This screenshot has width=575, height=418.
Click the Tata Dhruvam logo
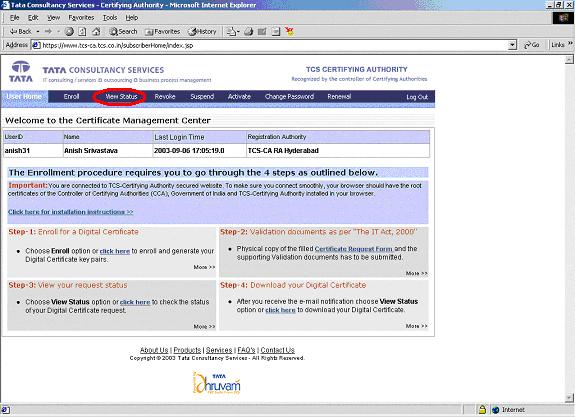pos(217,384)
